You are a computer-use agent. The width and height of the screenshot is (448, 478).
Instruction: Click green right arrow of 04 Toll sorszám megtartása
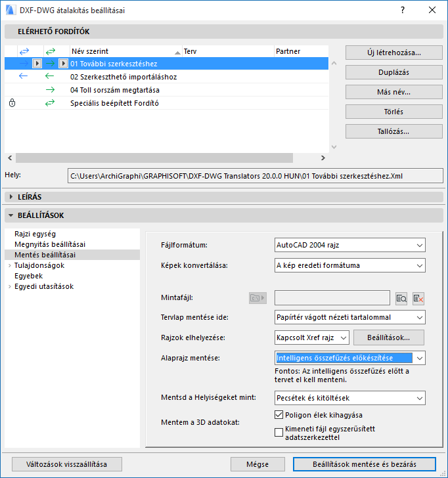point(50,89)
